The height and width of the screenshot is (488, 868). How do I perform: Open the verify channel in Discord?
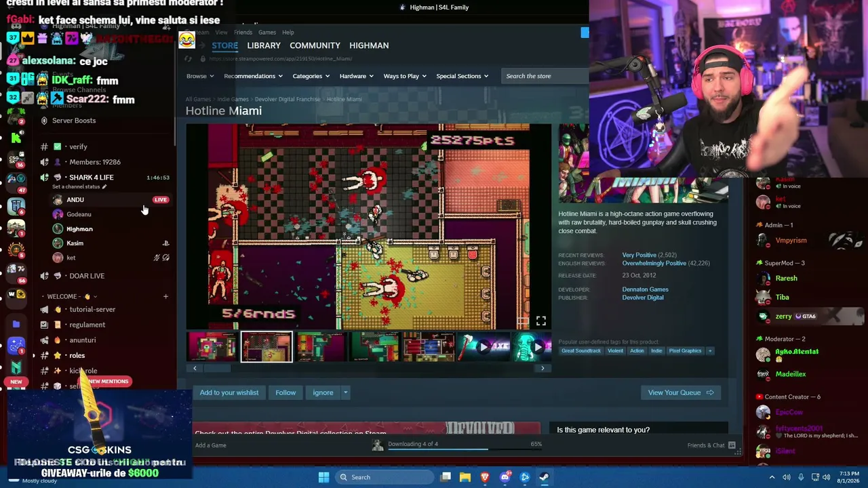pos(78,146)
